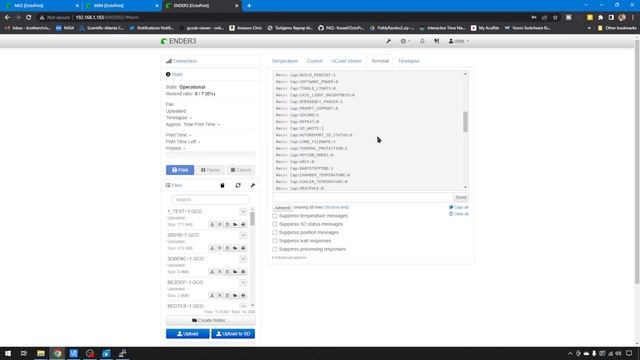Reload the browser page

(x=29, y=18)
